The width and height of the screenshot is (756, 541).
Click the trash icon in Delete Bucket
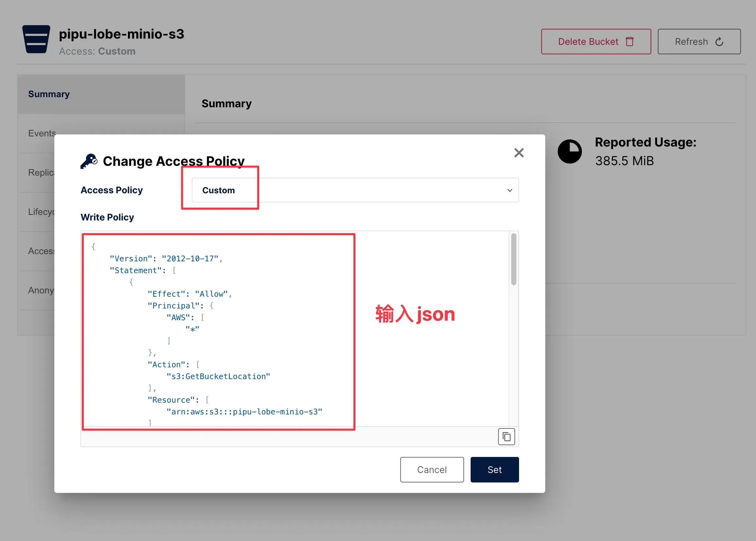(630, 42)
